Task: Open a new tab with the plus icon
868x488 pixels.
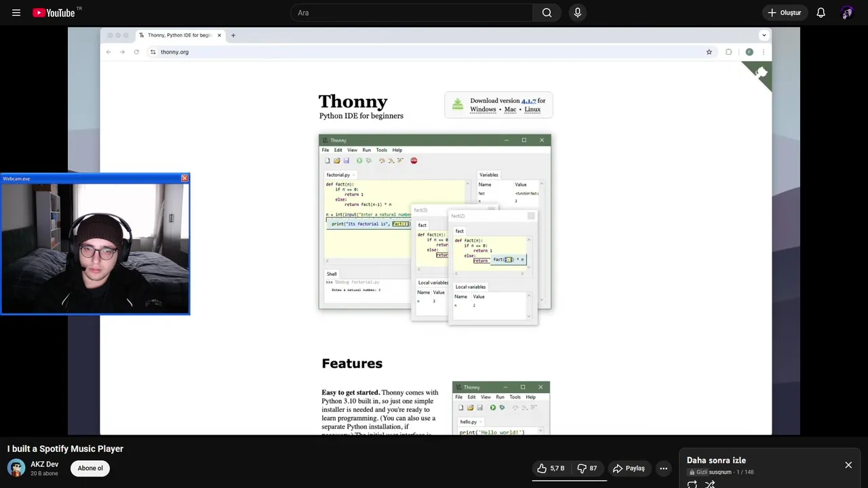Action: coord(233,35)
